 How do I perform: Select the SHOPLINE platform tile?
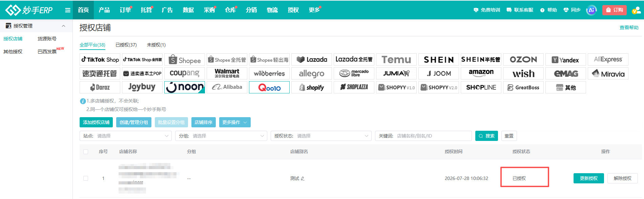[x=481, y=87]
